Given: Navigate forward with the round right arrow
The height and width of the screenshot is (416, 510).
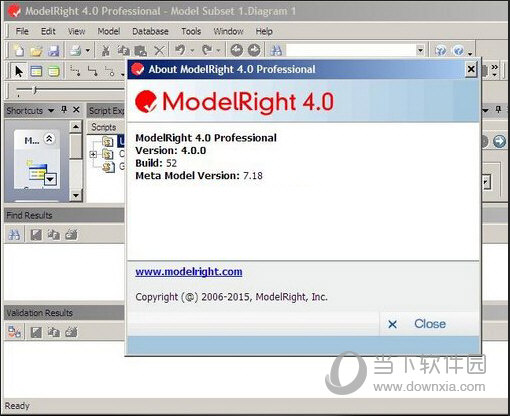Looking at the screenshot, I should pos(254,50).
